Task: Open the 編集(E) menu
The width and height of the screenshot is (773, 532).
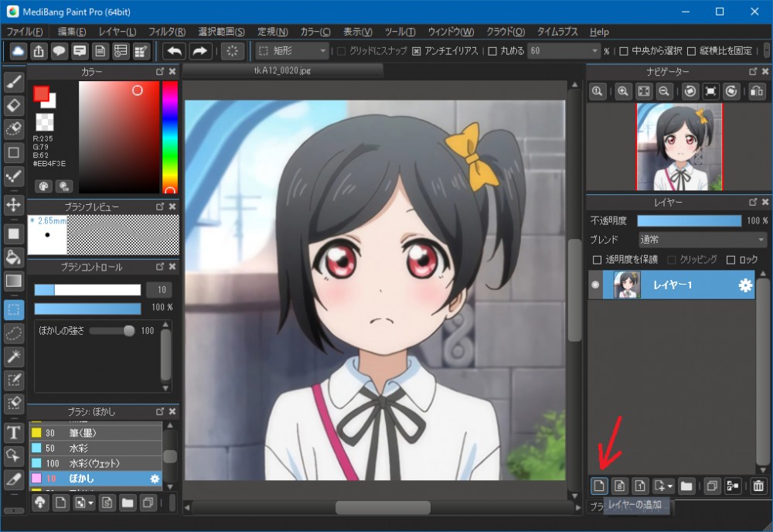Action: click(x=72, y=32)
